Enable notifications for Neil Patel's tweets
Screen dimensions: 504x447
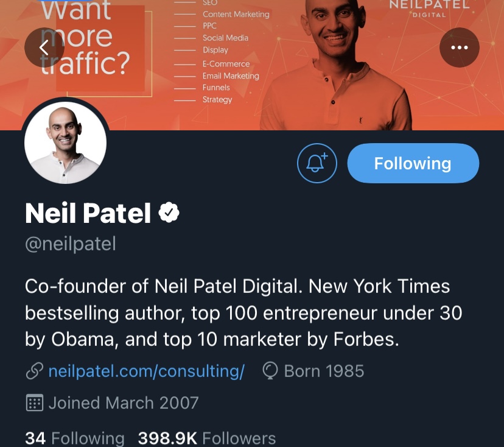(x=317, y=163)
